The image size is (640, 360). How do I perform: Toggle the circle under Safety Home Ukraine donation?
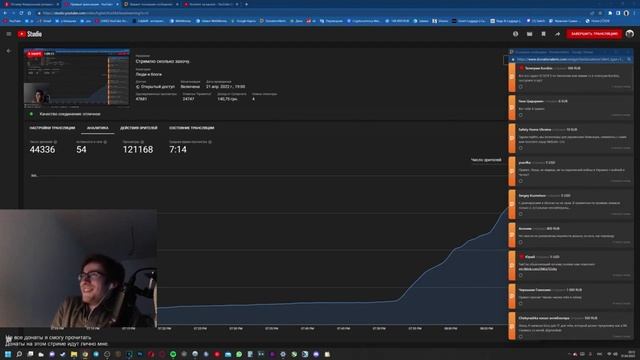pyautogui.click(x=520, y=148)
